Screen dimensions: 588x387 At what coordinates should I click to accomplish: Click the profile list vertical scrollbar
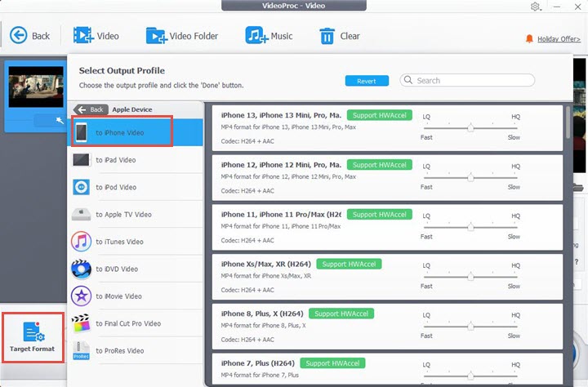[568, 122]
